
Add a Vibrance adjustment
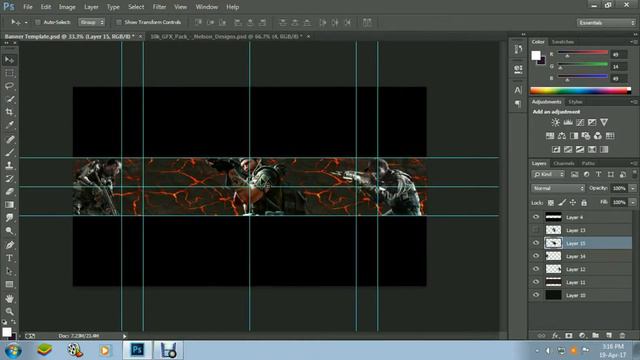point(604,122)
